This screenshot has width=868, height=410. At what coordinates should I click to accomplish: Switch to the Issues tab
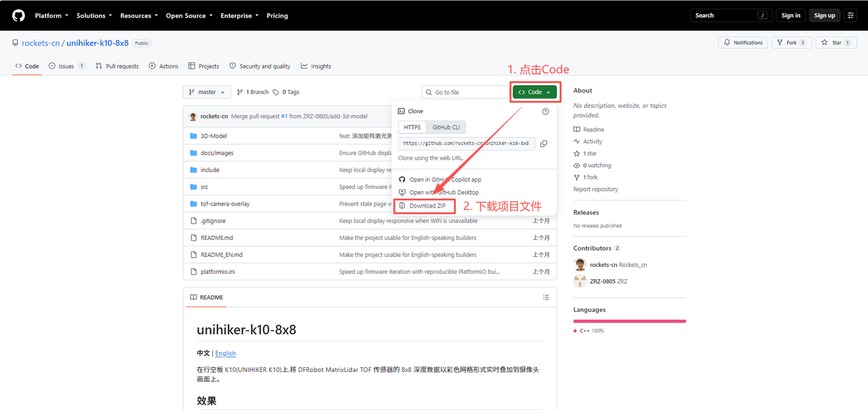pos(66,66)
